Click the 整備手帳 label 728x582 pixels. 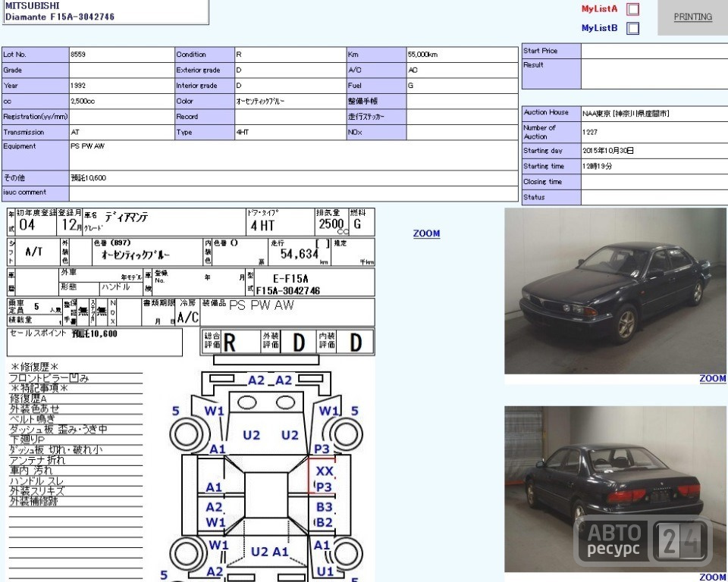[x=362, y=102]
